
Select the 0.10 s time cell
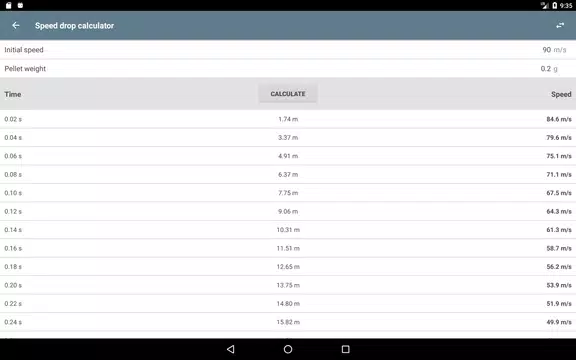13,192
